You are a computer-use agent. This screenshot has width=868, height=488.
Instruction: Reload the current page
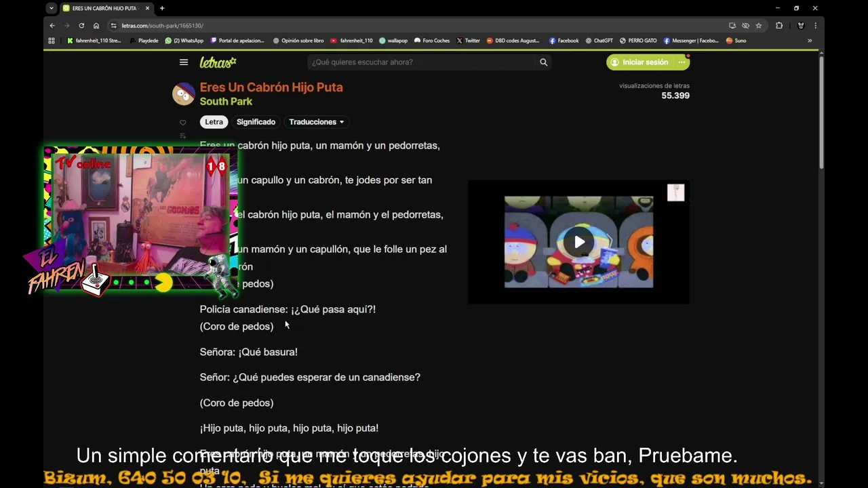[x=81, y=26]
